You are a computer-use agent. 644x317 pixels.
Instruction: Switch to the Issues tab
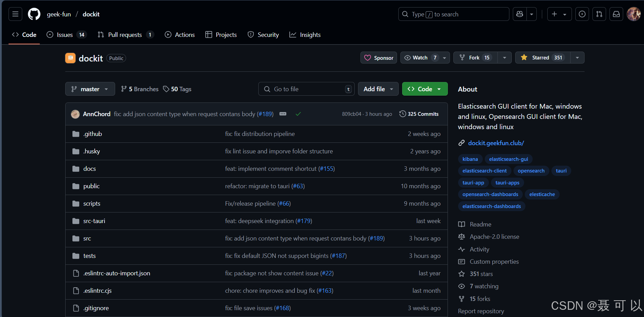pyautogui.click(x=67, y=35)
